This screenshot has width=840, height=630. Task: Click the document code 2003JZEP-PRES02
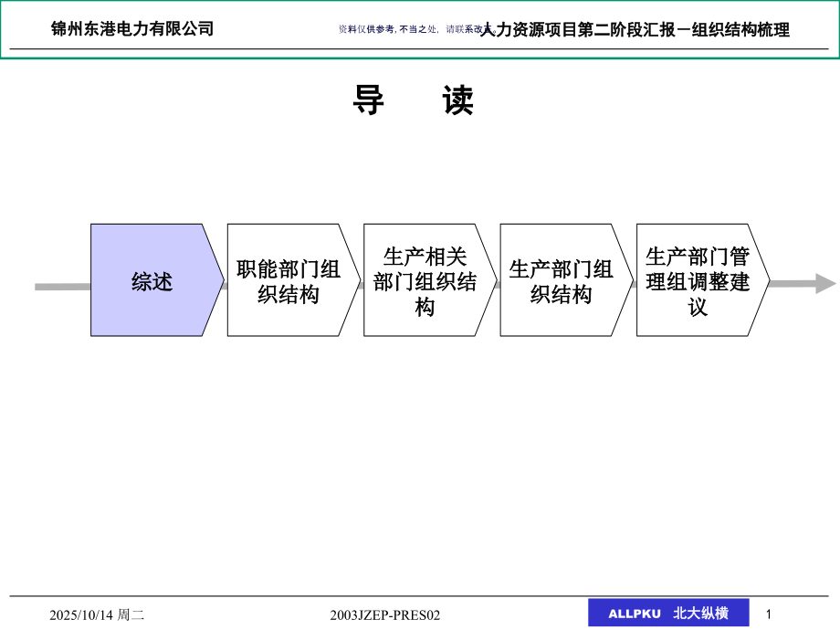(387, 613)
